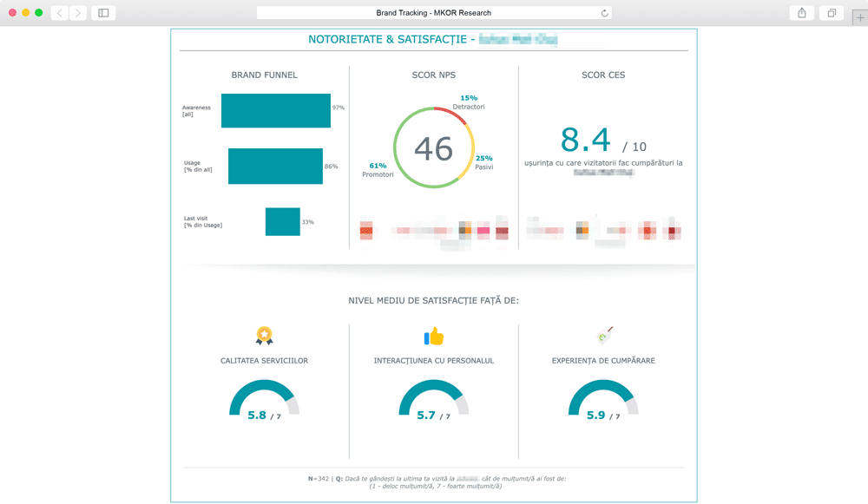Screen dimensions: 868x504
Task: Click the INTERACȚIUNEA CU PERSONALUL label
Action: (434, 360)
